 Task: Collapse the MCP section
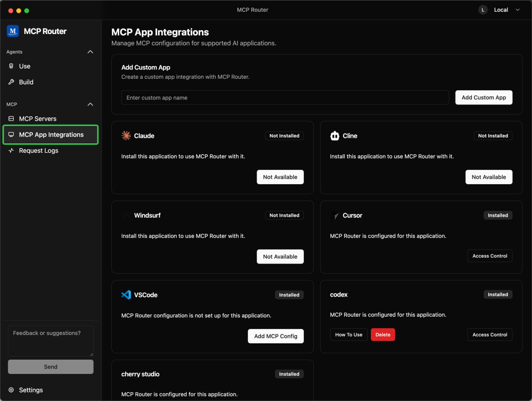[x=90, y=104]
